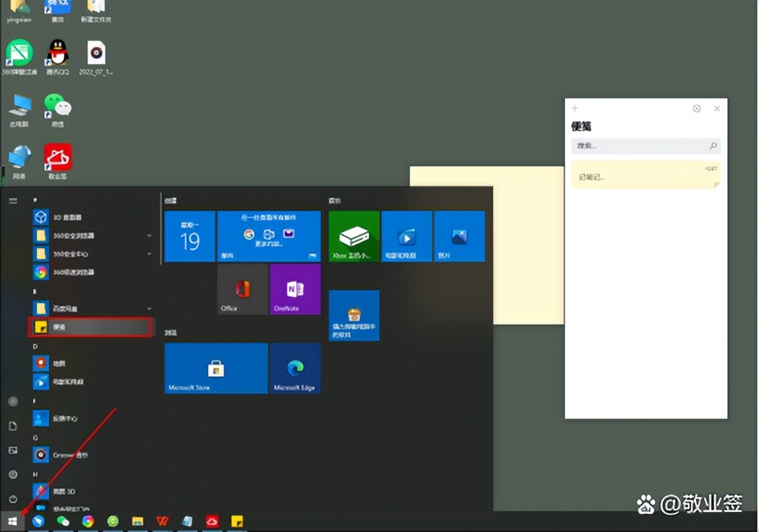Launch 反馈中心 from the app list
Viewport: 759px width, 532px height.
(x=65, y=418)
